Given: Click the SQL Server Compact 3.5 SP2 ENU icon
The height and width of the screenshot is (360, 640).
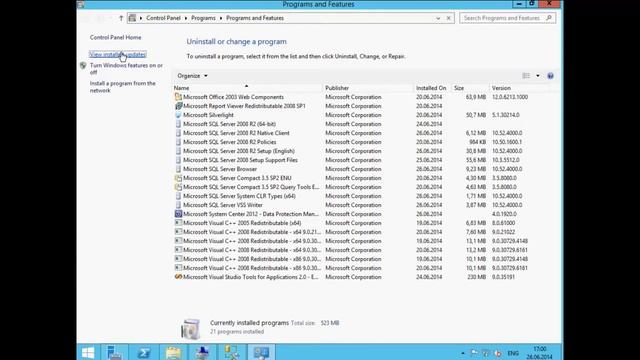Looking at the screenshot, I should point(178,178).
